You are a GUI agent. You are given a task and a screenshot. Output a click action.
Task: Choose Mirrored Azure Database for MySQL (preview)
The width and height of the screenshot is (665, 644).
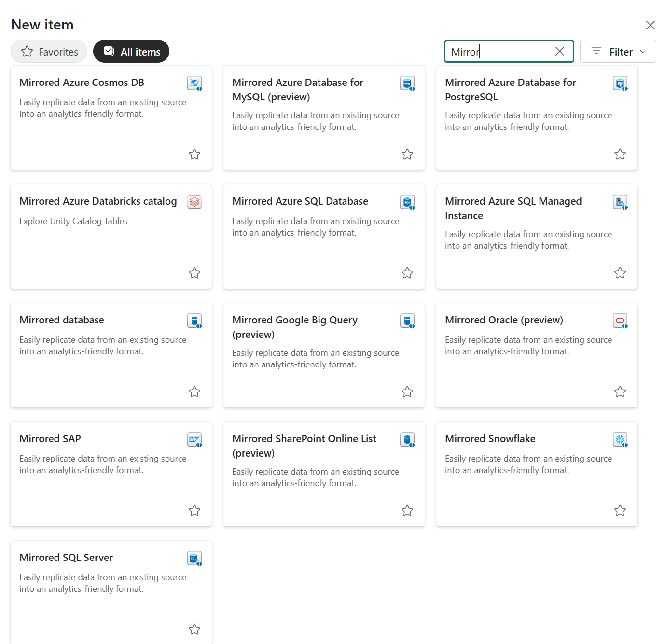pos(298,90)
